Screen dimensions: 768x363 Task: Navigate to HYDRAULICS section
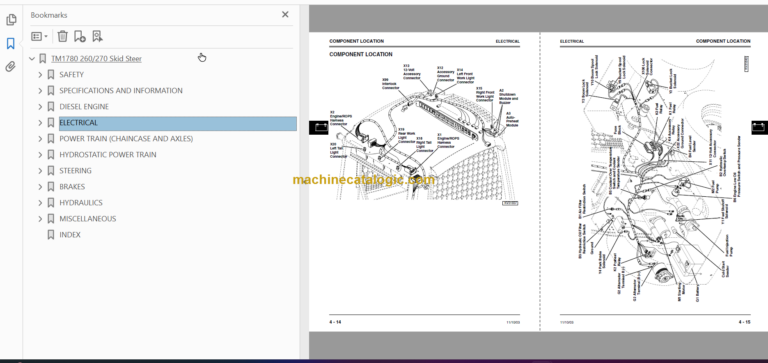[81, 203]
